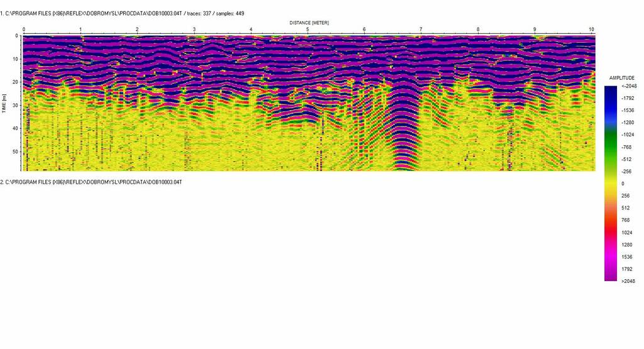Click the yellow zero region of the color bar
The image size is (644, 349).
tap(611, 184)
